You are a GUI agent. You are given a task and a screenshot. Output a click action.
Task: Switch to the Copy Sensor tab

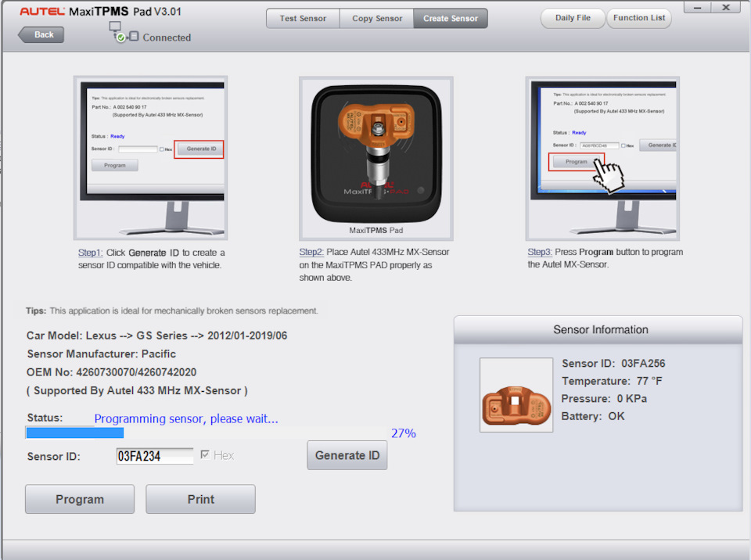(x=377, y=18)
